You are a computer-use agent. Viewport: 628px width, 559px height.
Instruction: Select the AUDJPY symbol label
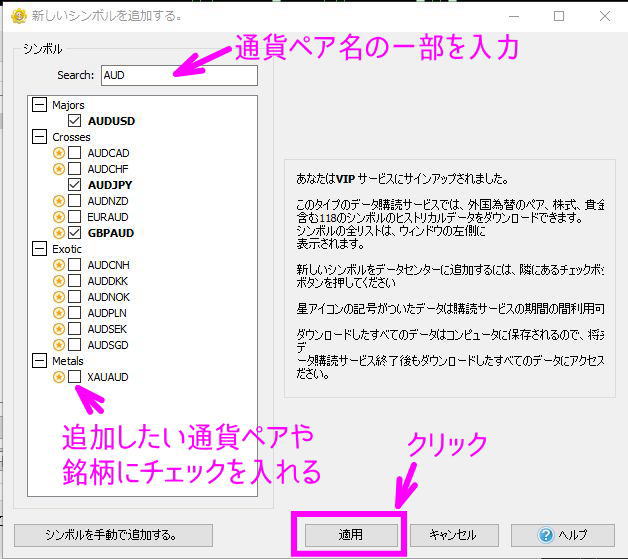[110, 185]
